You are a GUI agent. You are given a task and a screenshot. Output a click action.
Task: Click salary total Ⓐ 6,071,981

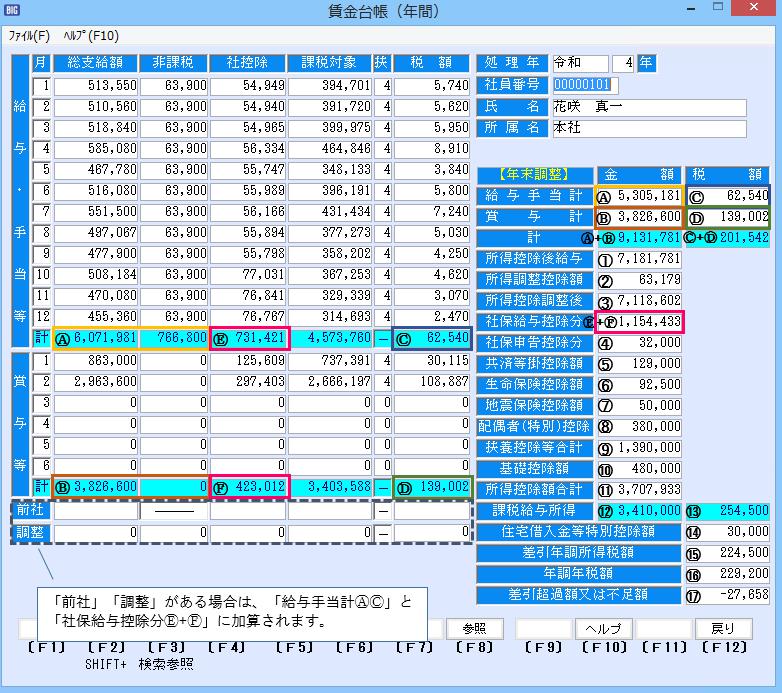point(96,338)
